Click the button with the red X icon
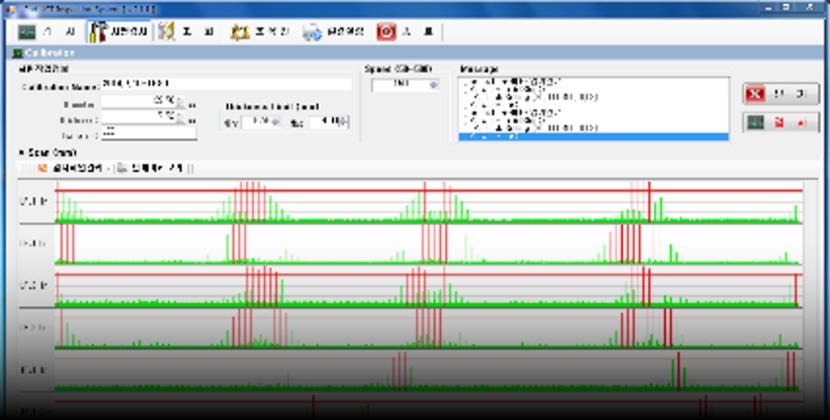 point(780,94)
